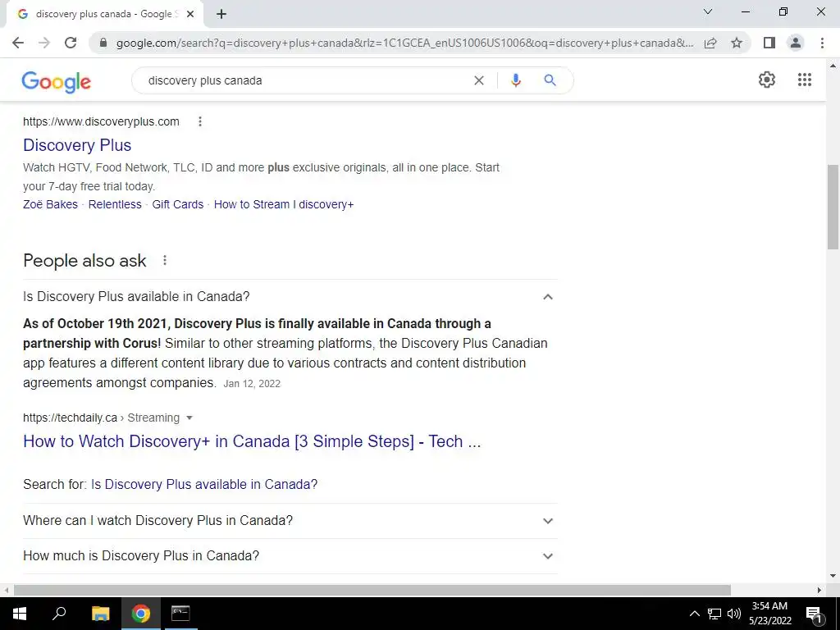Close the discovery plus canada tab
Image resolution: width=840 pixels, height=630 pixels.
coord(190,14)
